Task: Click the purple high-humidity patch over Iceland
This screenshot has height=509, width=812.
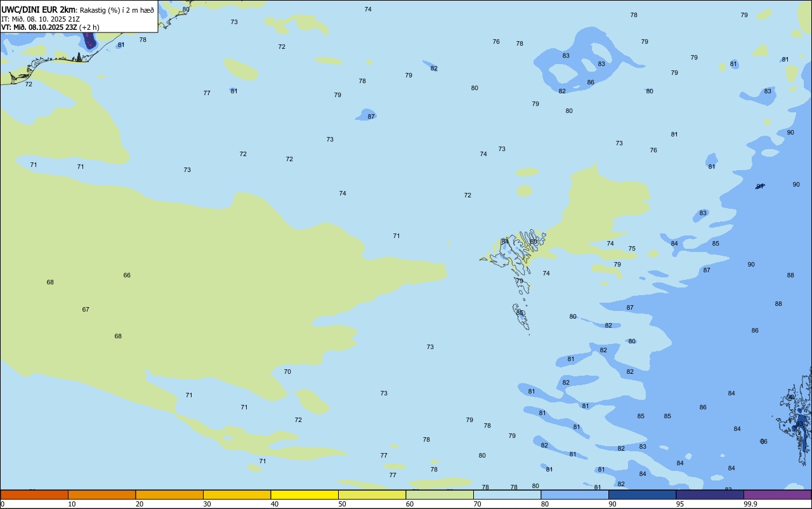Action: pyautogui.click(x=89, y=41)
